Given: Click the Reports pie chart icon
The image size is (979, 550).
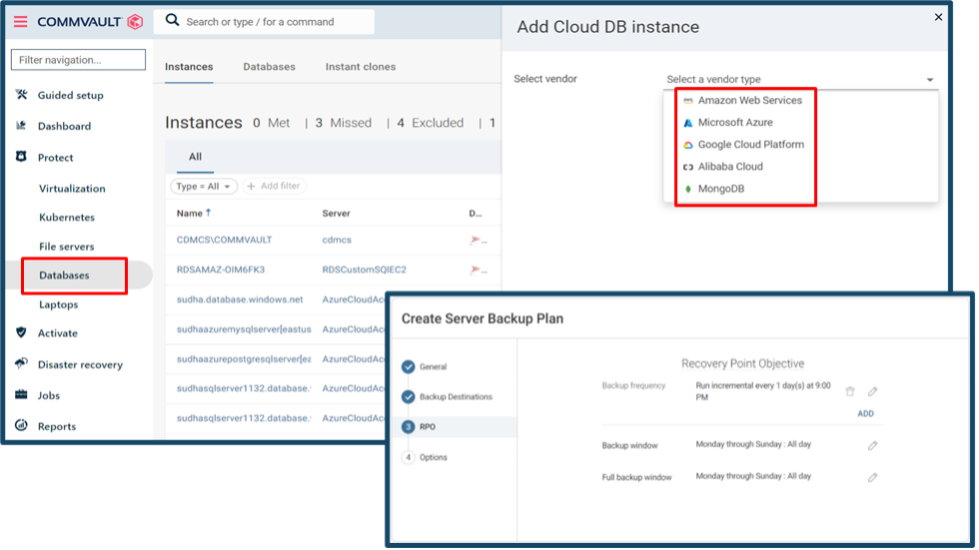Looking at the screenshot, I should pos(21,426).
